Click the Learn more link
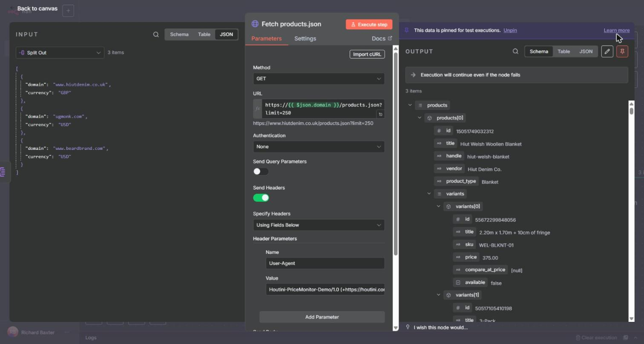This screenshot has height=344, width=644. [x=616, y=30]
